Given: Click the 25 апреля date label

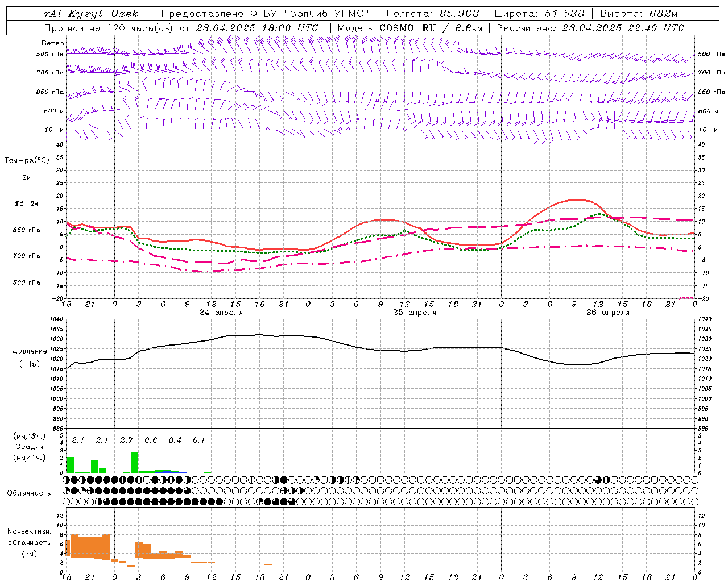Looking at the screenshot, I should coord(415,313).
